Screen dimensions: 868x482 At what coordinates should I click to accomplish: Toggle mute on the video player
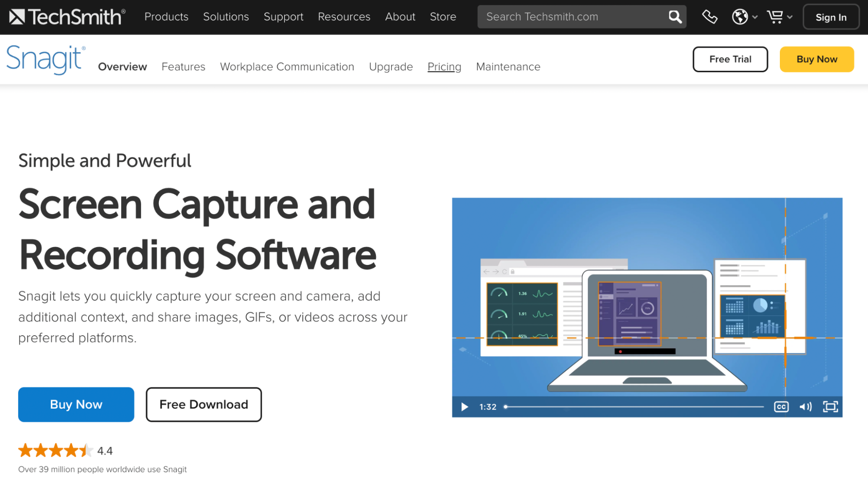(805, 407)
